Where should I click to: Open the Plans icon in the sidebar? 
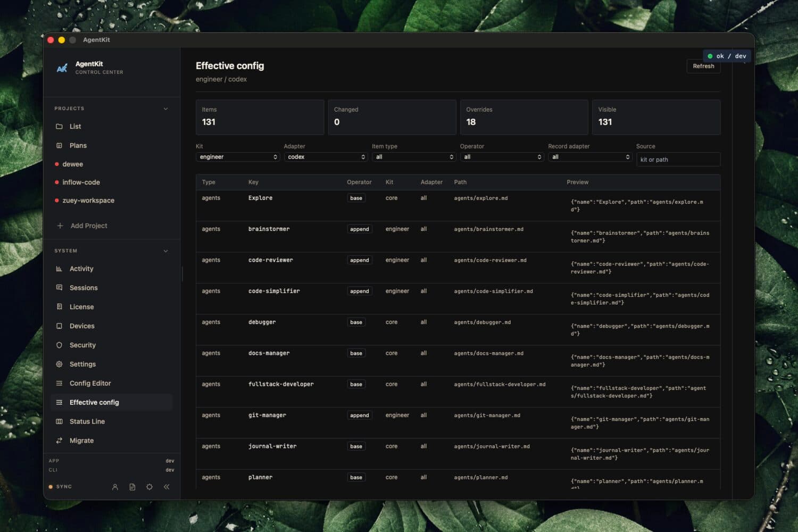pyautogui.click(x=59, y=145)
